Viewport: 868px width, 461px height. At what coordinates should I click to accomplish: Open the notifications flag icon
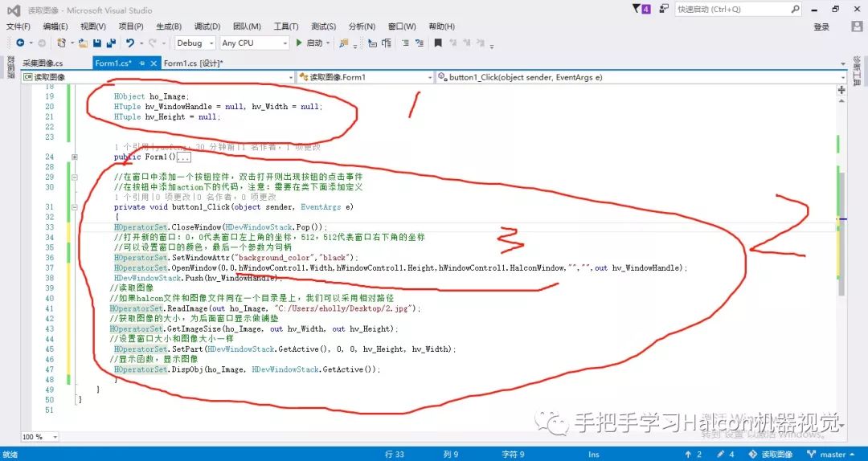coord(642,9)
